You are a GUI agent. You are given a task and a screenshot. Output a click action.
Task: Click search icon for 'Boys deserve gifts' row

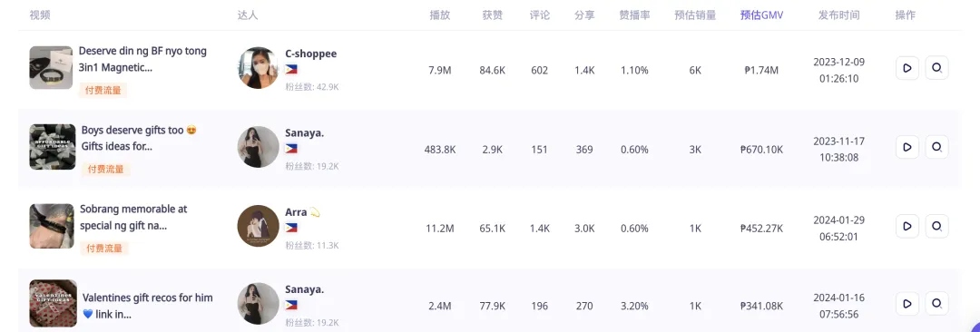936,148
